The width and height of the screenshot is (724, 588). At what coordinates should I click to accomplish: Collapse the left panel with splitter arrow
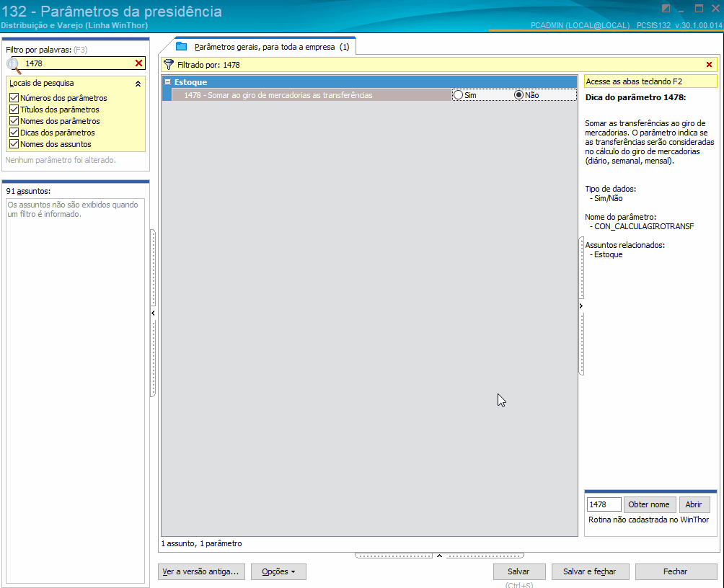153,313
